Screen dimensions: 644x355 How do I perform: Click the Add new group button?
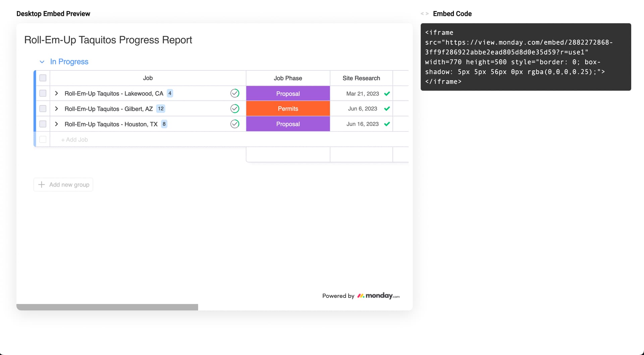click(63, 185)
